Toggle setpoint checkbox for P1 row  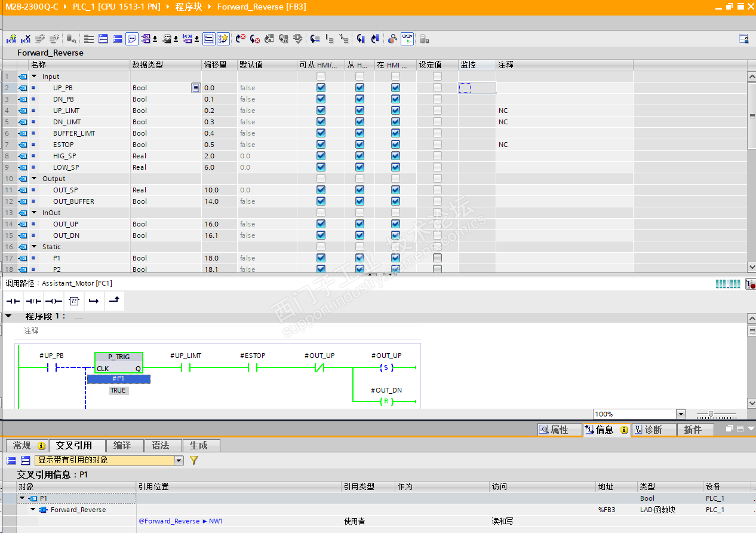coord(437,258)
